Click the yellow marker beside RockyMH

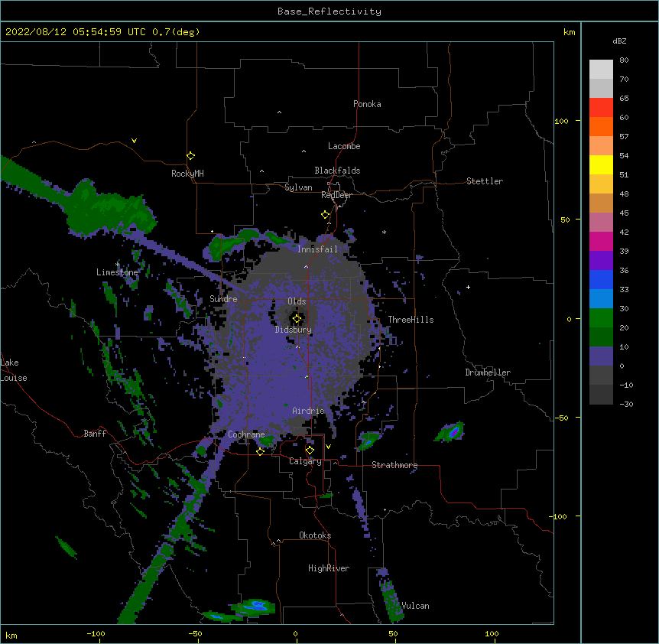(x=191, y=156)
